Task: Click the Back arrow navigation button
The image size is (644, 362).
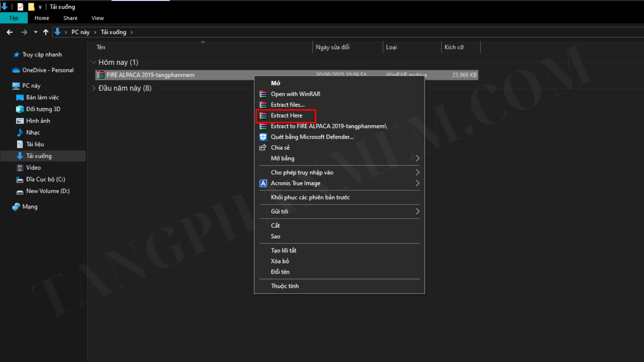Action: 10,32
